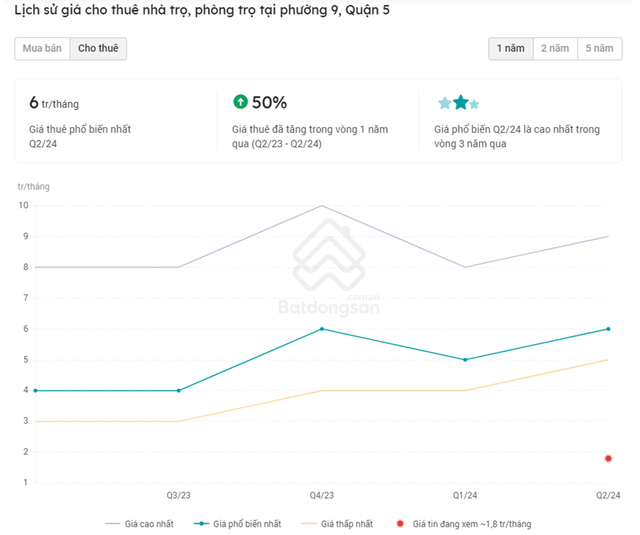The width and height of the screenshot is (640, 535).
Task: Click the green upward arrow icon beside 50%
Action: [x=240, y=102]
